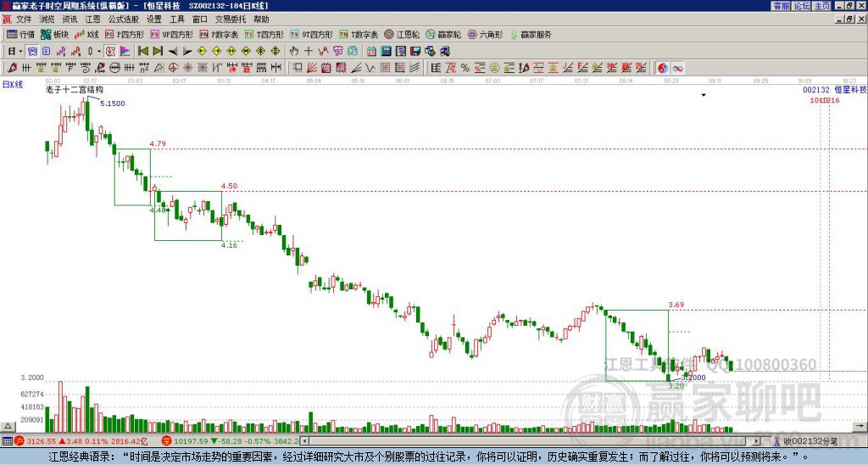This screenshot has height=465, width=868.
Task: Click the 客服 button in title bar
Action: [x=781, y=6]
